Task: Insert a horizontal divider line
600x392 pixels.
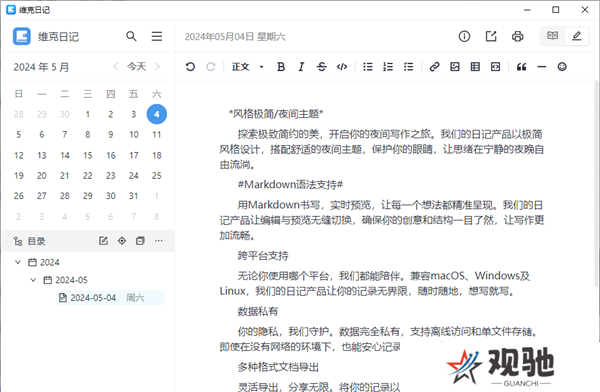Action: tap(541, 67)
